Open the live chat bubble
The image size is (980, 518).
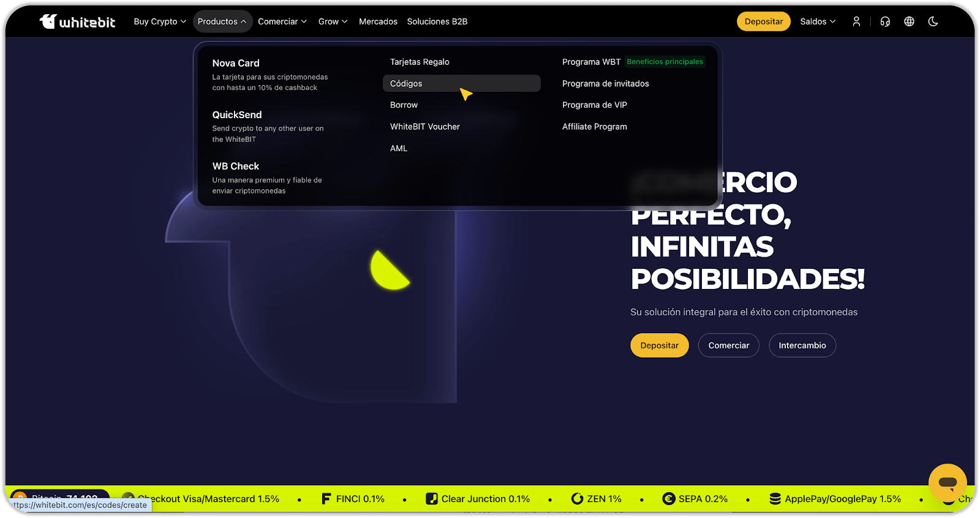point(947,483)
